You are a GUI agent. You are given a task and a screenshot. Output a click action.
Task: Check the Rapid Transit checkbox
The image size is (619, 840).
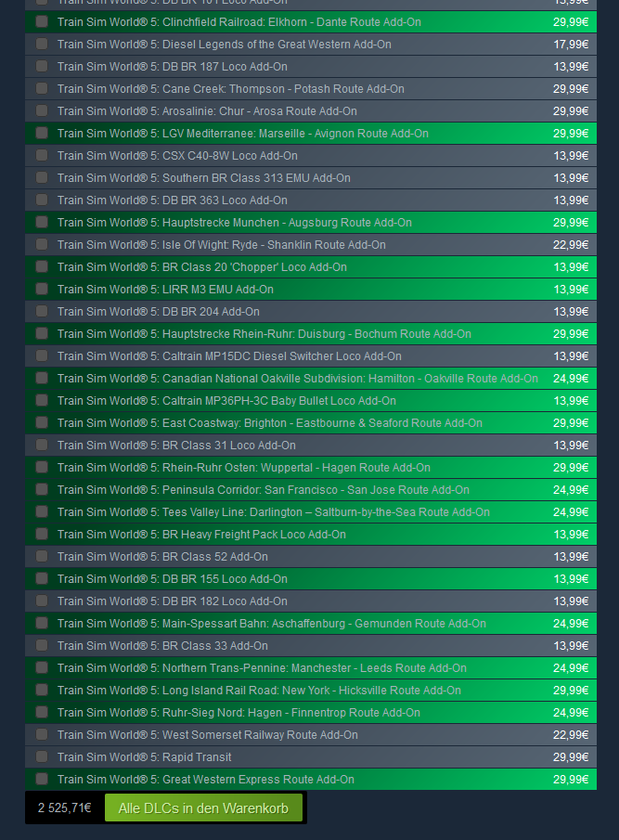tap(42, 757)
